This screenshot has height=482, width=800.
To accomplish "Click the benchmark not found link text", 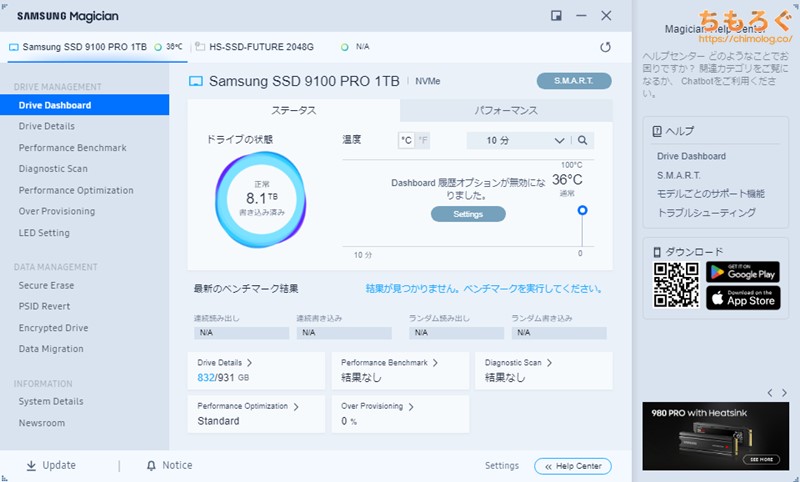I will 484,289.
